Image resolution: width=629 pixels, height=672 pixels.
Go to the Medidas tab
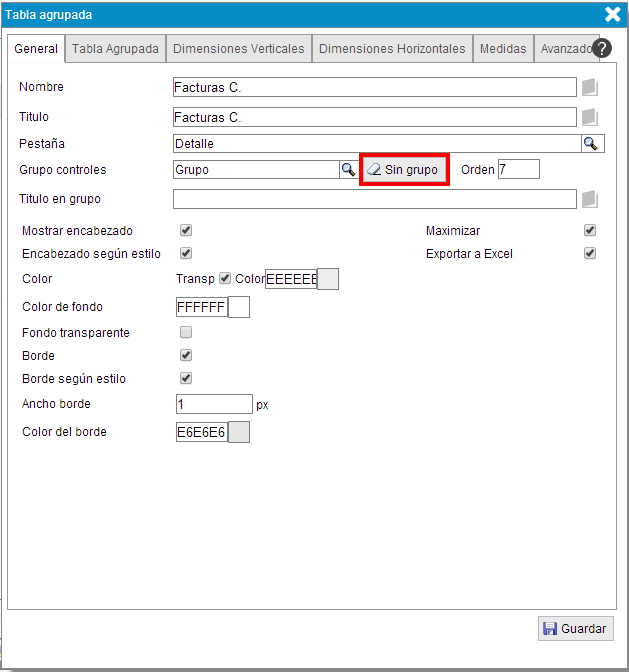502,48
